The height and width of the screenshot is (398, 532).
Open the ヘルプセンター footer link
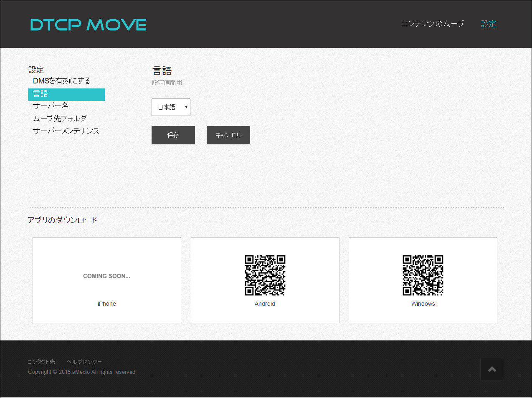pos(84,362)
